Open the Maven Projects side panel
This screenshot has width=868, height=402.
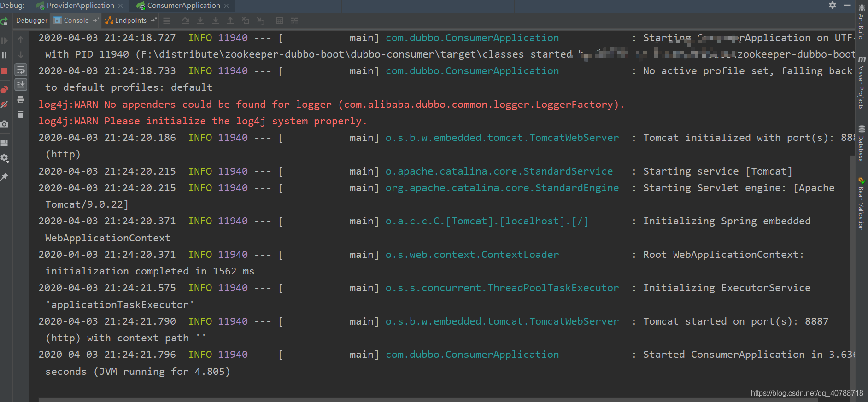pyautogui.click(x=861, y=84)
